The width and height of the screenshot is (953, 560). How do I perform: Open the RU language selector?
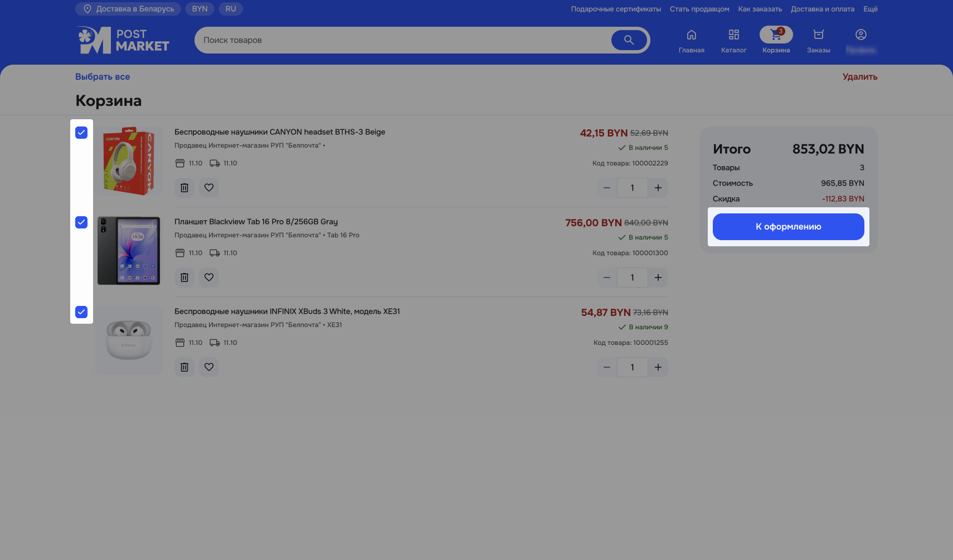(231, 9)
